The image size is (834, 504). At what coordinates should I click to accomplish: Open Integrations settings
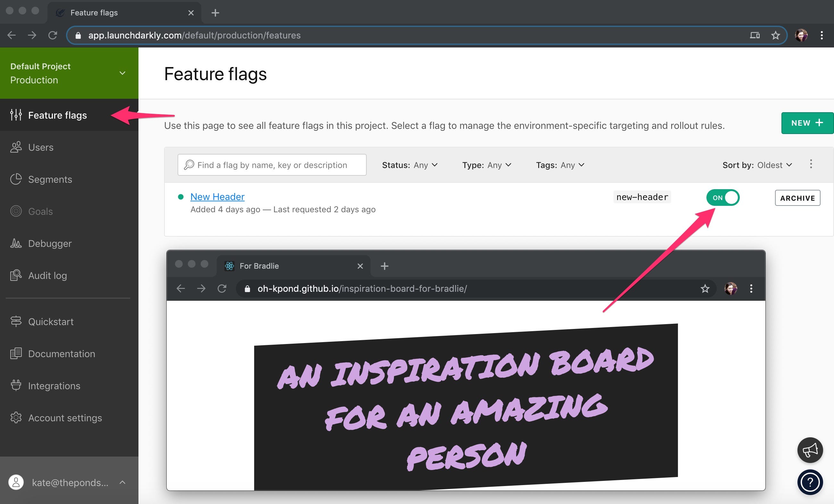coord(54,385)
